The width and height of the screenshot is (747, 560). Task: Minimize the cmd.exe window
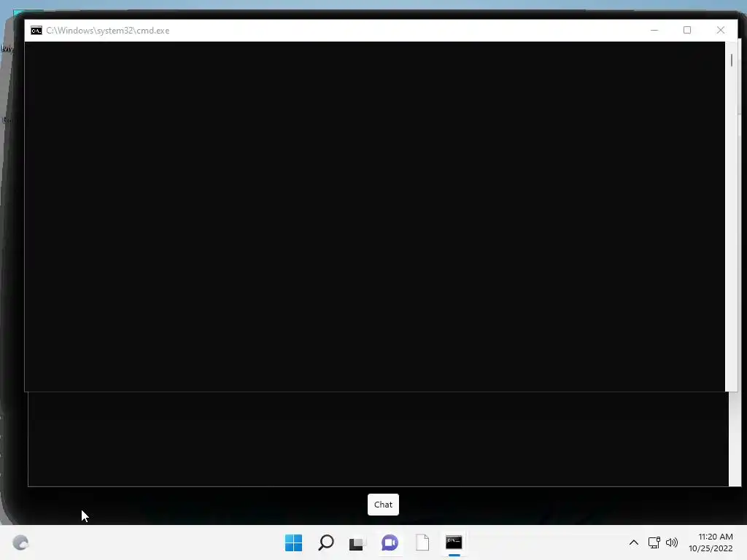pyautogui.click(x=654, y=31)
